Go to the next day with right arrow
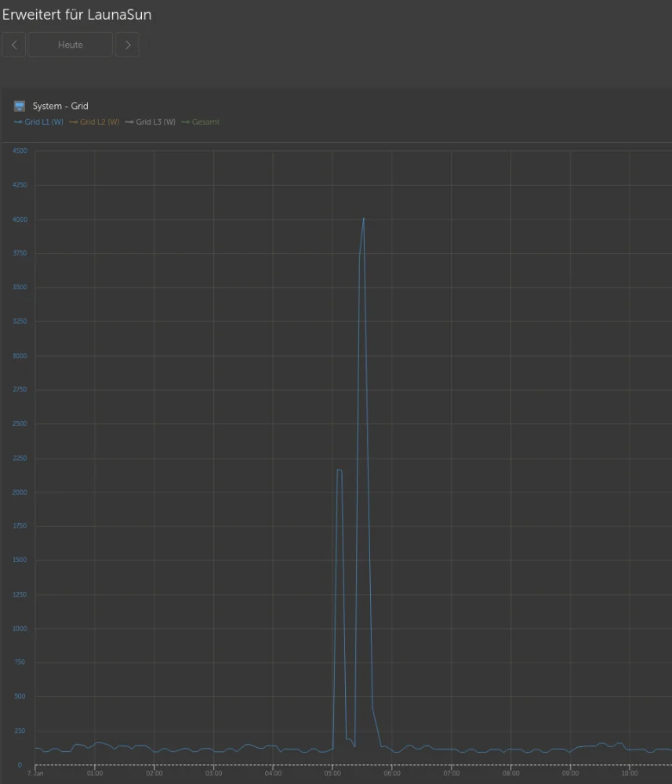This screenshot has height=784, width=672. pos(128,45)
